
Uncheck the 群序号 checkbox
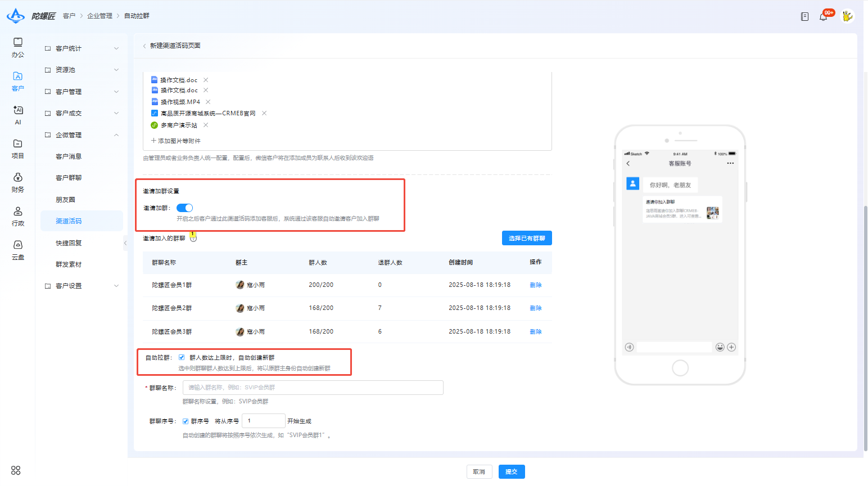click(x=186, y=421)
